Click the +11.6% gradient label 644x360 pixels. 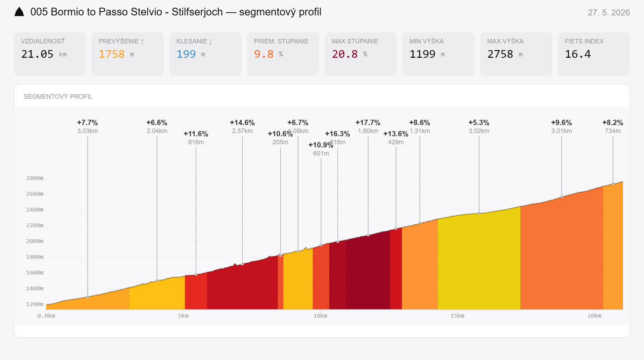point(196,134)
